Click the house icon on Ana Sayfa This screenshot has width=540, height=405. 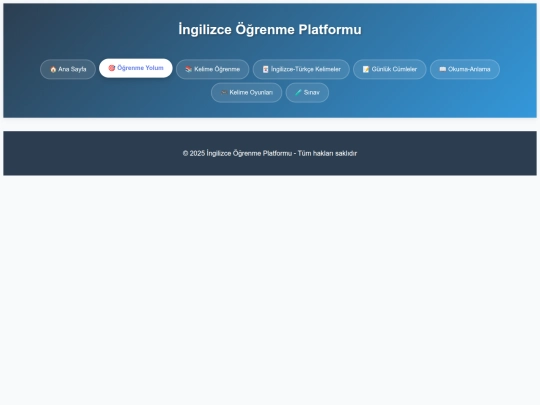click(53, 69)
